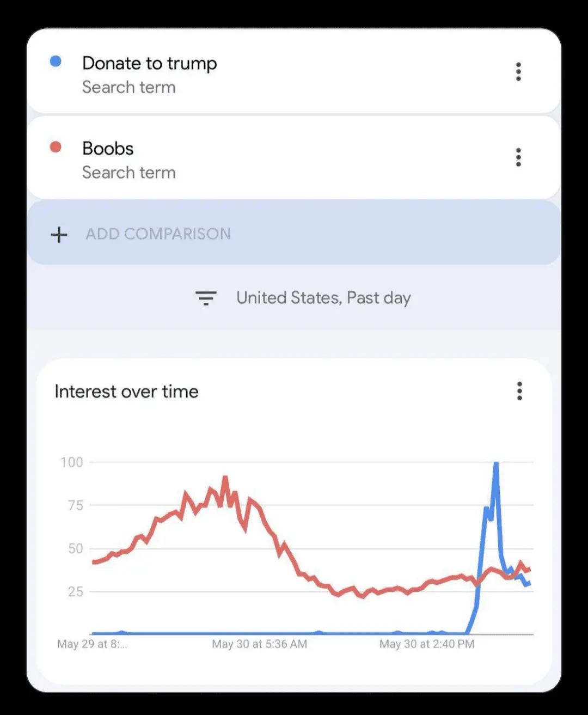Open options menu for Donate to trump

click(518, 72)
